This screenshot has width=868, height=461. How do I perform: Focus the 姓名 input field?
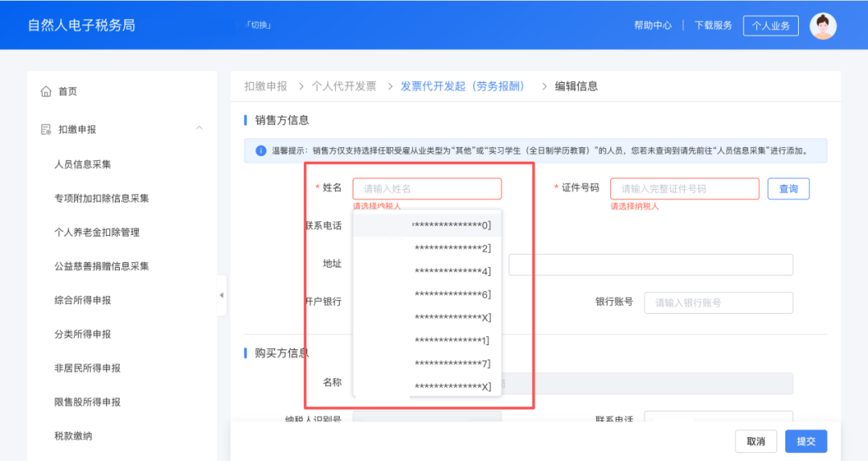click(427, 189)
